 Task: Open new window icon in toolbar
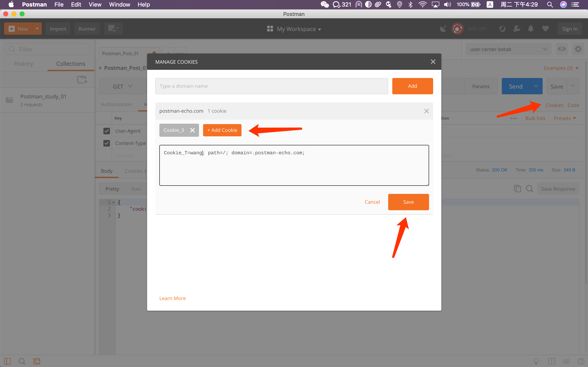(113, 29)
